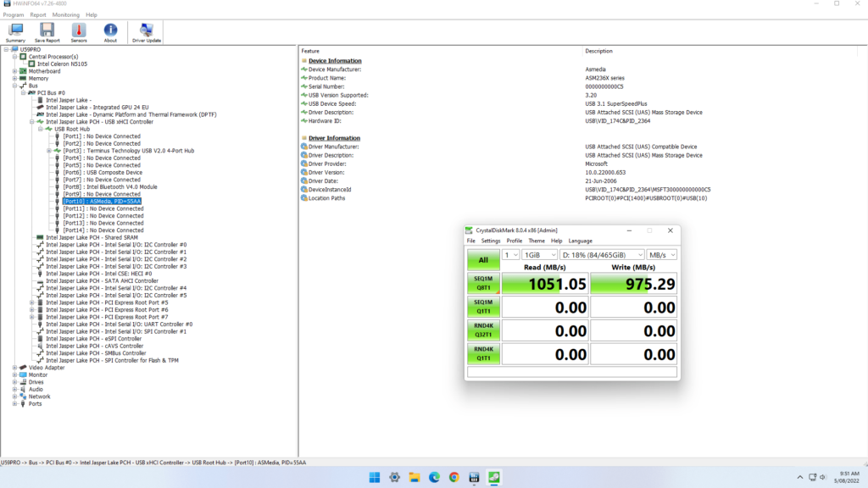Click the All benchmark button
The image size is (868, 488).
point(483,260)
